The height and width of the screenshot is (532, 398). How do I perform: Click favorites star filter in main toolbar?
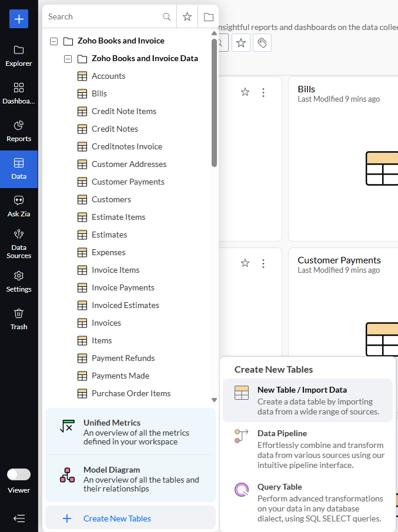point(241,43)
